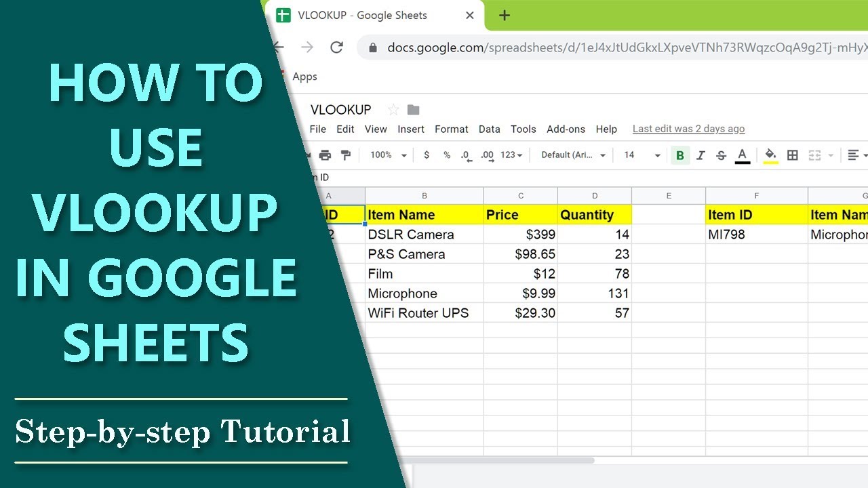Expand the Merge cells options arrow
This screenshot has height=488, width=868.
tap(830, 155)
